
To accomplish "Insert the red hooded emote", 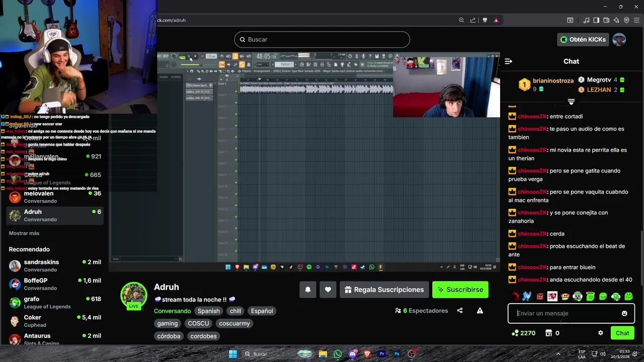I will pyautogui.click(x=515, y=297).
